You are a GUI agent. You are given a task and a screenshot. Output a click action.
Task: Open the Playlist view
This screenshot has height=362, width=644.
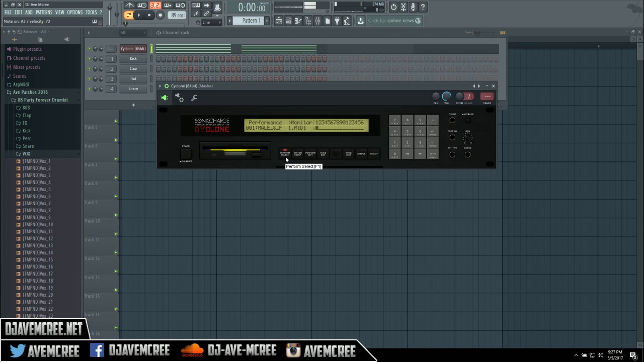point(279,21)
